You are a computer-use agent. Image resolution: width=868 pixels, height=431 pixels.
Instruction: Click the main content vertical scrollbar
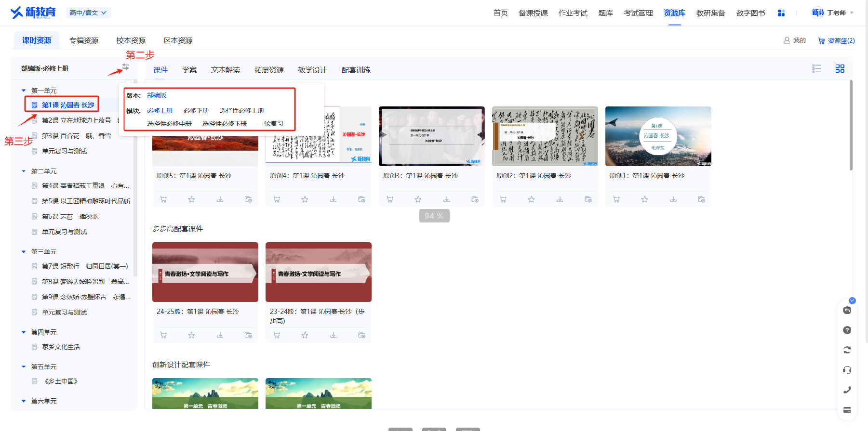[x=851, y=125]
